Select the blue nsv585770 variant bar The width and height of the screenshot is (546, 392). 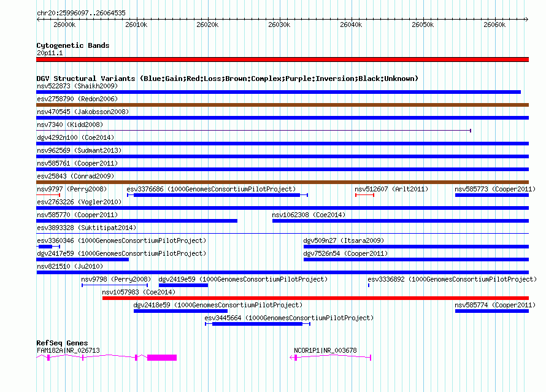(137, 221)
